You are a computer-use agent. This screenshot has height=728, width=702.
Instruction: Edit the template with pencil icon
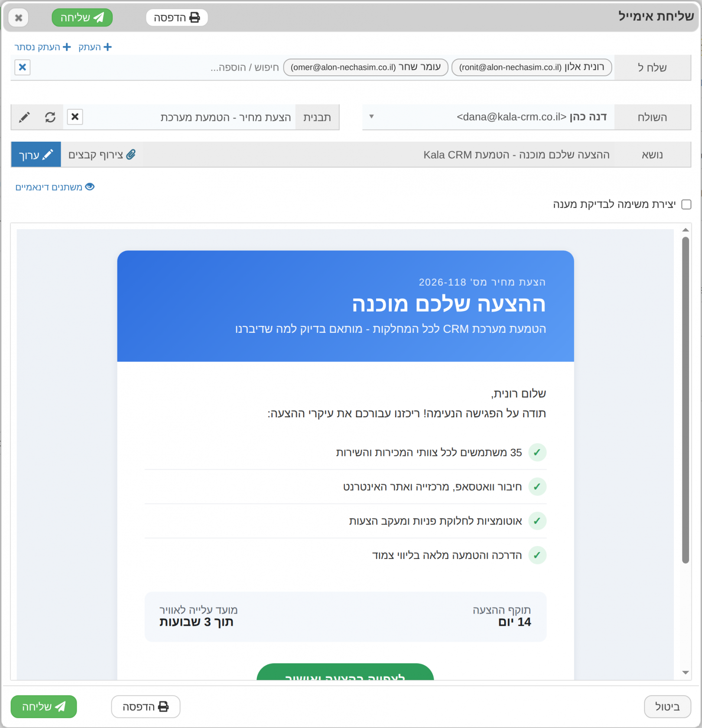pos(25,117)
